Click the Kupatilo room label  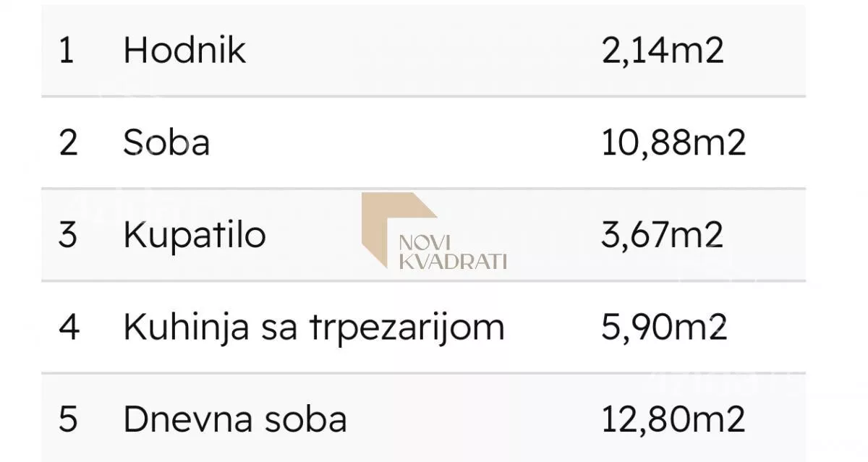(x=195, y=235)
